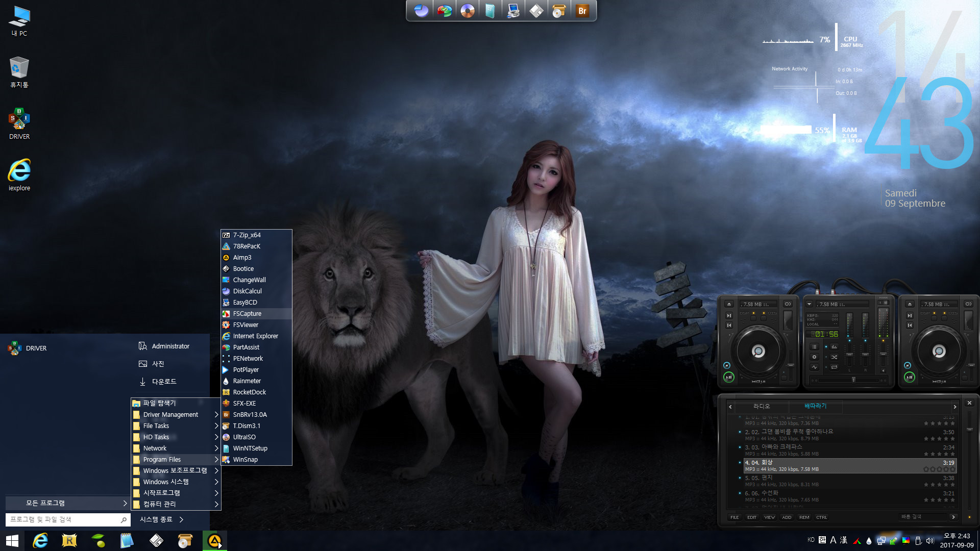The image size is (980, 551).
Task: Open the FILE menu in the AIMP playlist
Action: (x=734, y=518)
